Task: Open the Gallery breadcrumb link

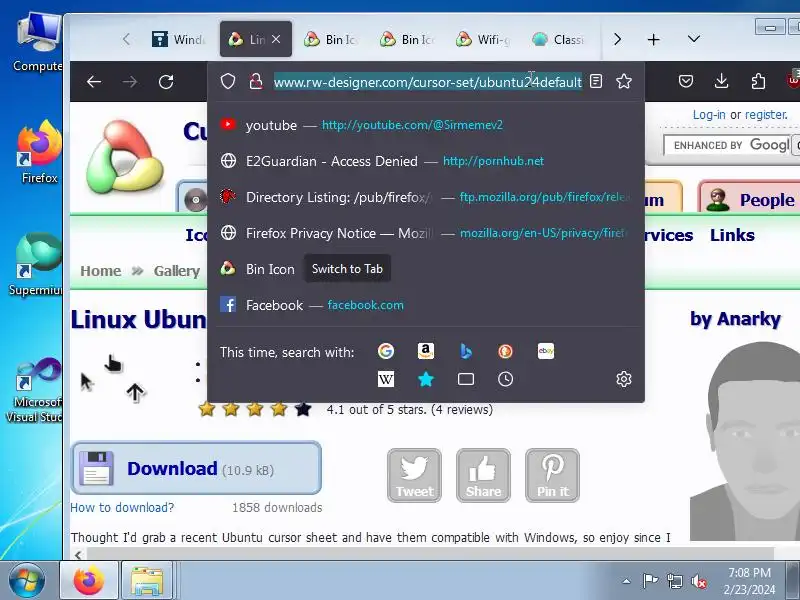Action: click(x=177, y=271)
